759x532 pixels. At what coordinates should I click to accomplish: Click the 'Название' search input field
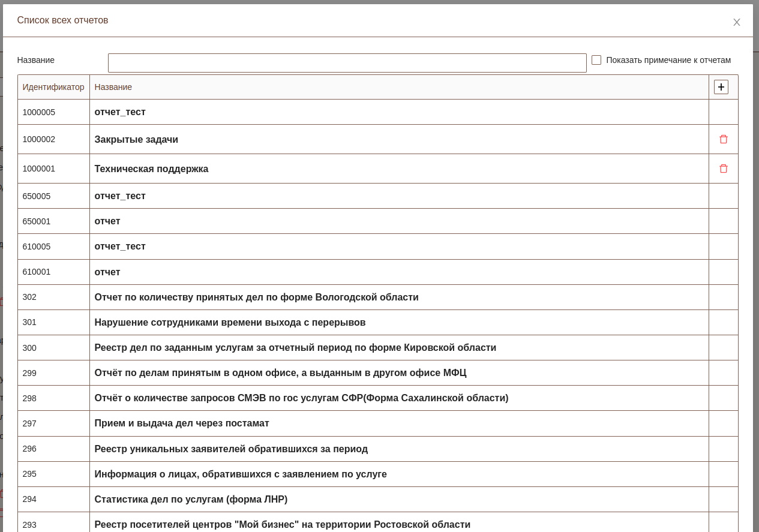point(347,63)
